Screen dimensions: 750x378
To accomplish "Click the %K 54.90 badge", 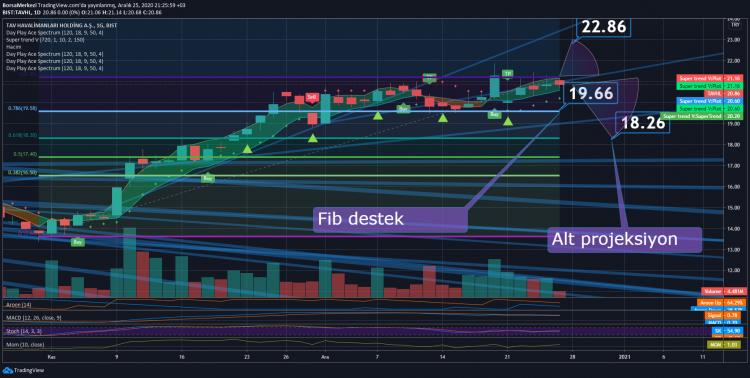I will [x=728, y=331].
